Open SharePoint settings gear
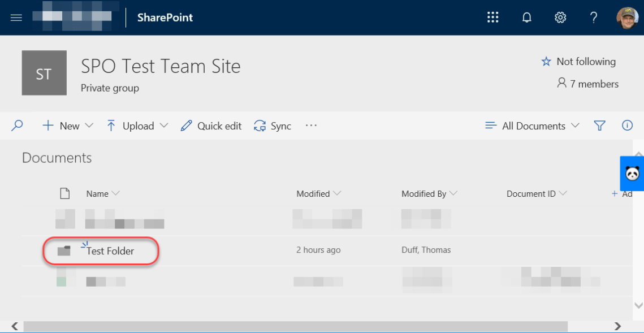Image resolution: width=644 pixels, height=333 pixels. point(560,18)
